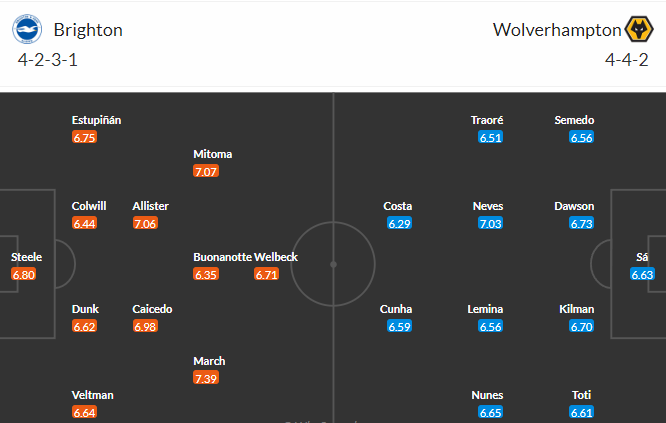Select player Buonanotte on the pitch
The width and height of the screenshot is (666, 423).
click(x=223, y=257)
